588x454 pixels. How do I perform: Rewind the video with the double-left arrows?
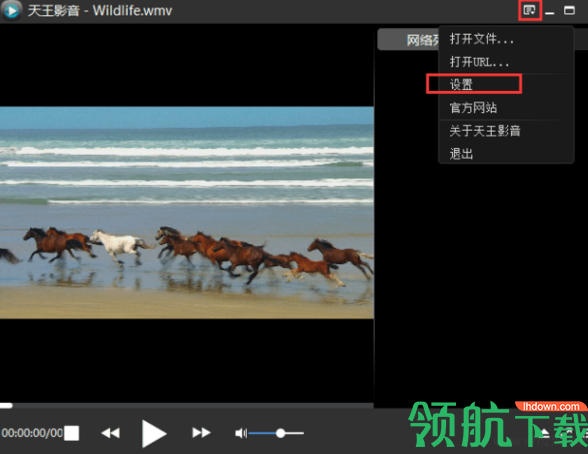click(111, 433)
